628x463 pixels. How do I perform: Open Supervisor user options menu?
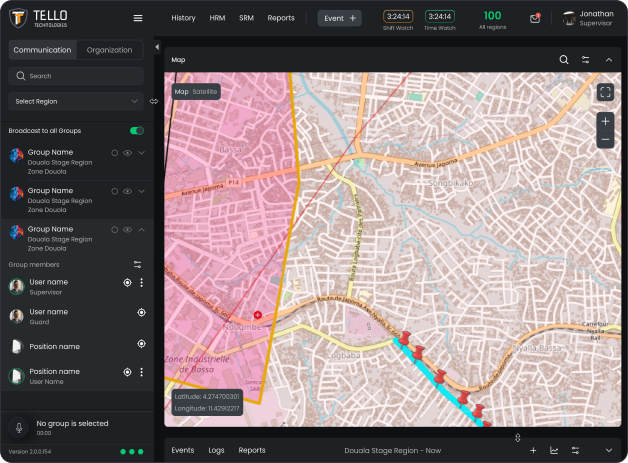tap(141, 282)
